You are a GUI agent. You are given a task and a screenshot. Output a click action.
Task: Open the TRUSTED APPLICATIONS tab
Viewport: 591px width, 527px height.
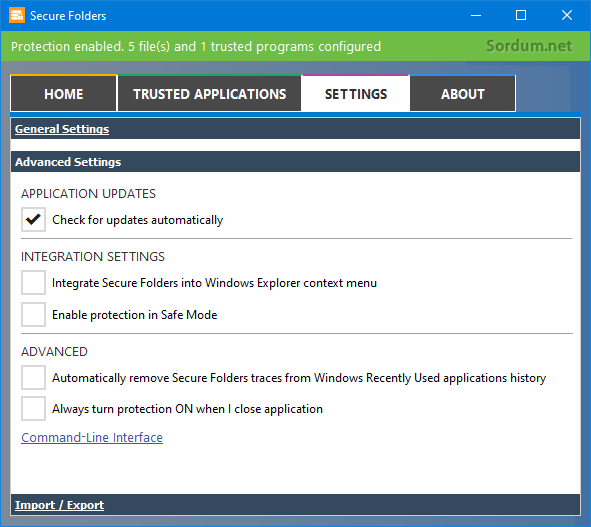tap(210, 93)
